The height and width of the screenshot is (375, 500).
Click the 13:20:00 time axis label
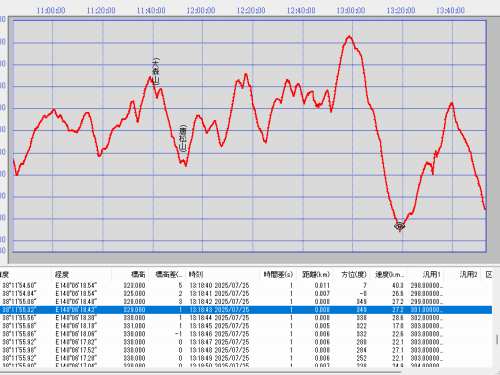tap(401, 11)
